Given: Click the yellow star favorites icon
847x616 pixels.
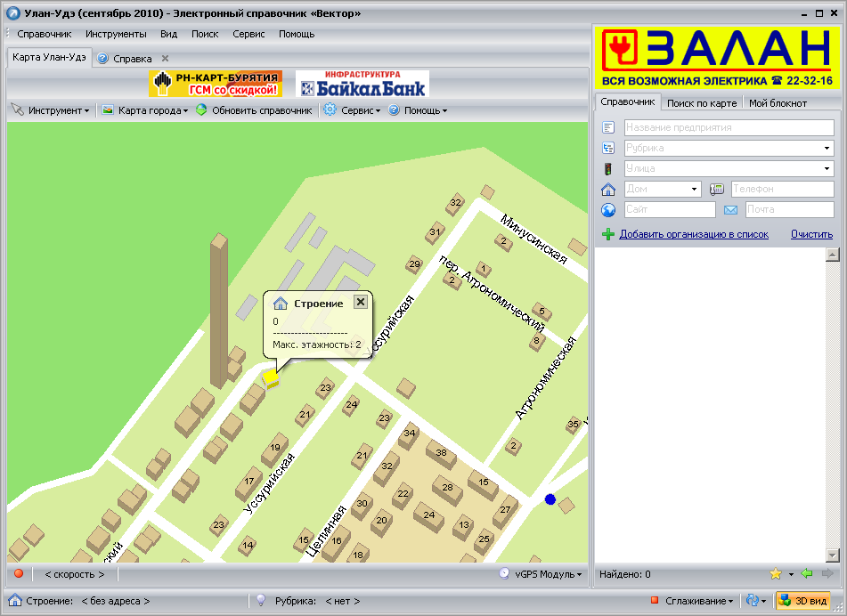Looking at the screenshot, I should pos(776,574).
